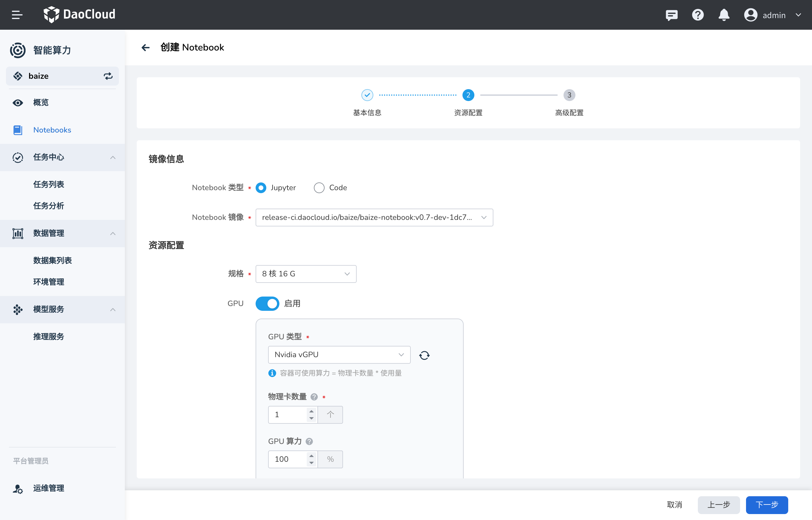The image size is (812, 520).
Task: Open the notifications bell icon
Action: coord(723,15)
